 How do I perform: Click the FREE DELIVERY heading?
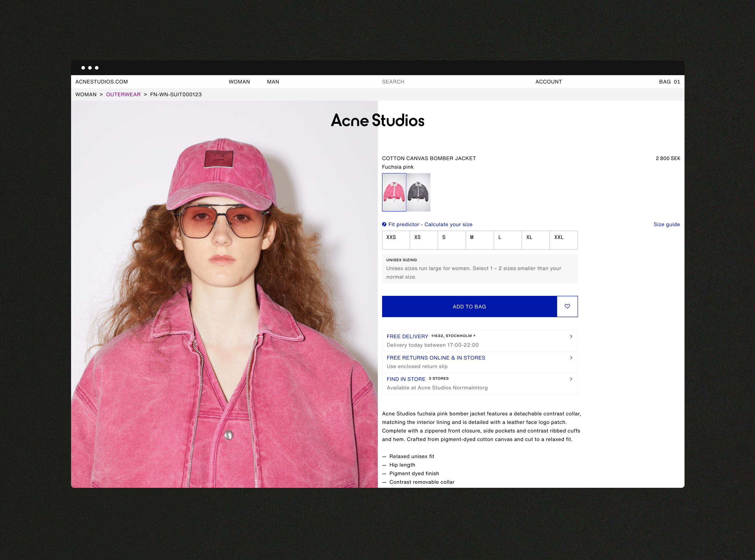click(x=407, y=336)
